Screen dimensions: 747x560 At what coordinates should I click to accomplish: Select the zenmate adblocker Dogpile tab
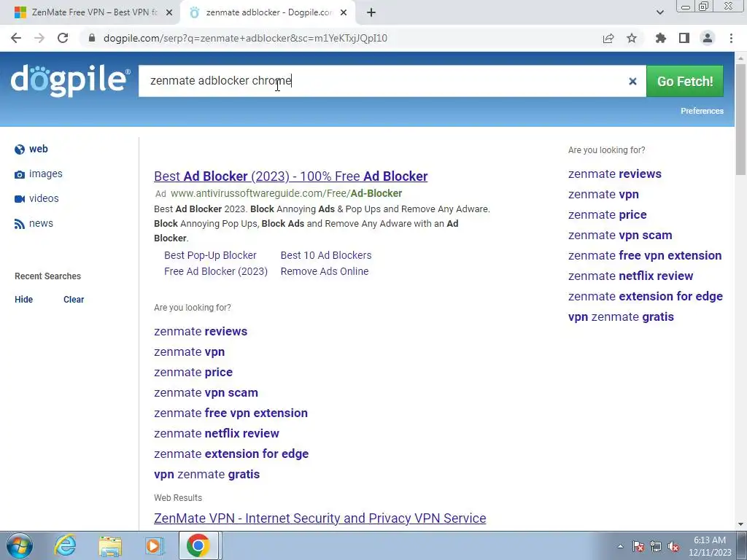point(269,12)
